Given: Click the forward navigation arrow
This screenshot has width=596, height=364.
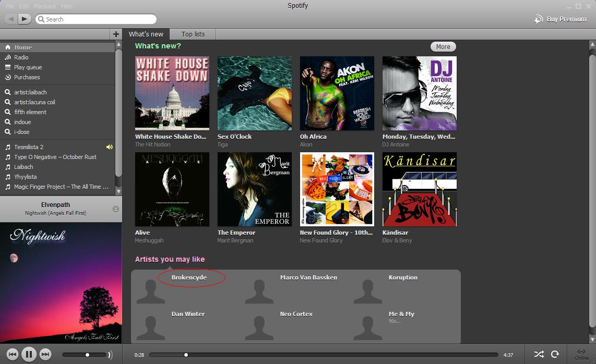Looking at the screenshot, I should [x=25, y=19].
